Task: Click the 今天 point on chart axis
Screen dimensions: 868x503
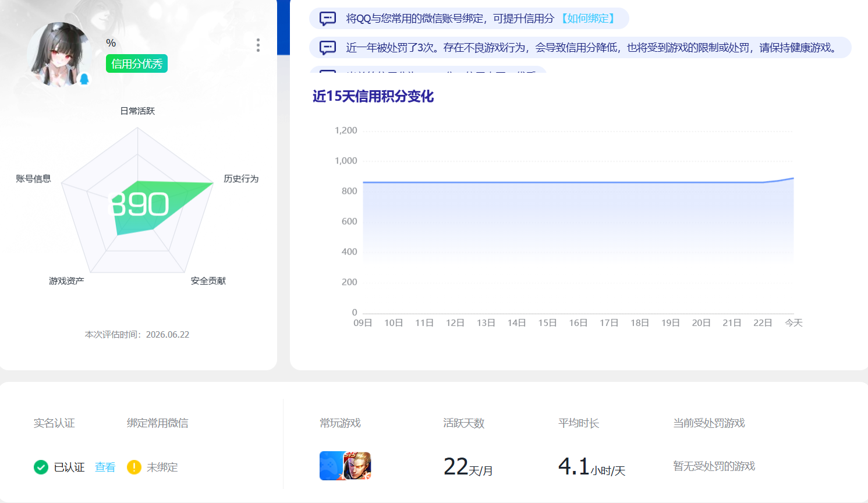Action: [x=793, y=323]
